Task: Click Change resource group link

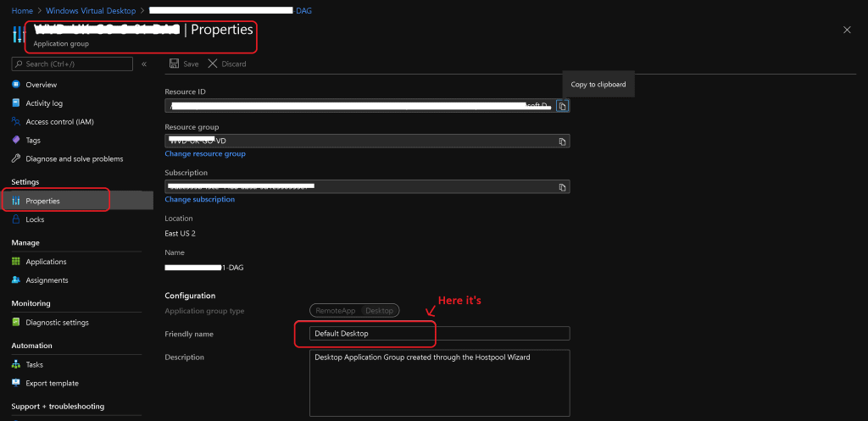Action: (205, 153)
